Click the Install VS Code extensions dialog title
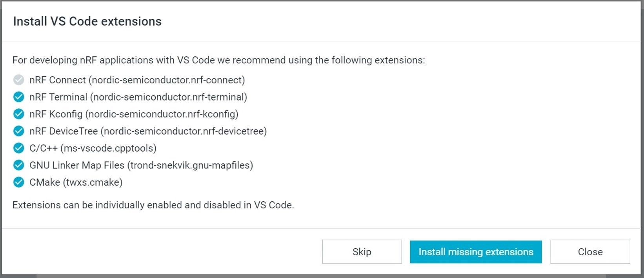 (x=87, y=22)
